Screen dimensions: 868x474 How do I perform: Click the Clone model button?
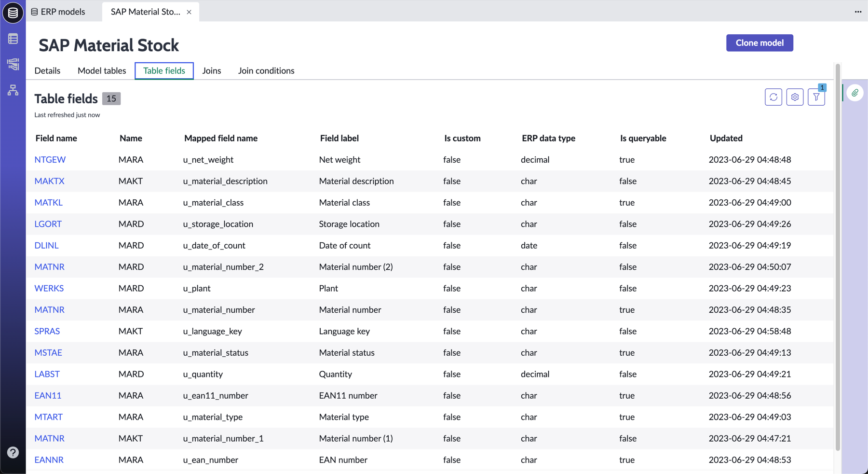tap(759, 43)
